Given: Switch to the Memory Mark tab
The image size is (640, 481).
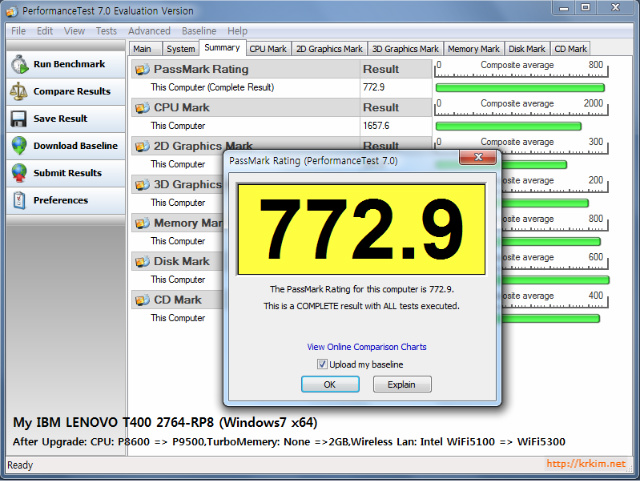Looking at the screenshot, I should (x=473, y=49).
